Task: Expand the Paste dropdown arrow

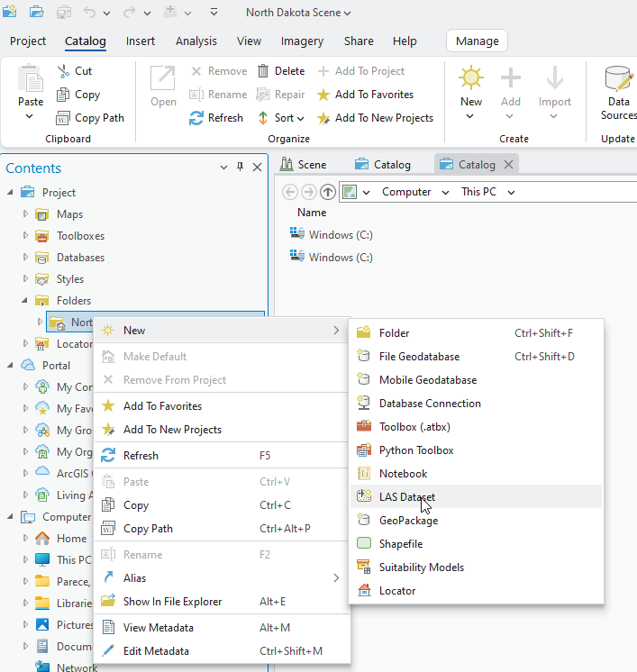Action: pos(29,116)
